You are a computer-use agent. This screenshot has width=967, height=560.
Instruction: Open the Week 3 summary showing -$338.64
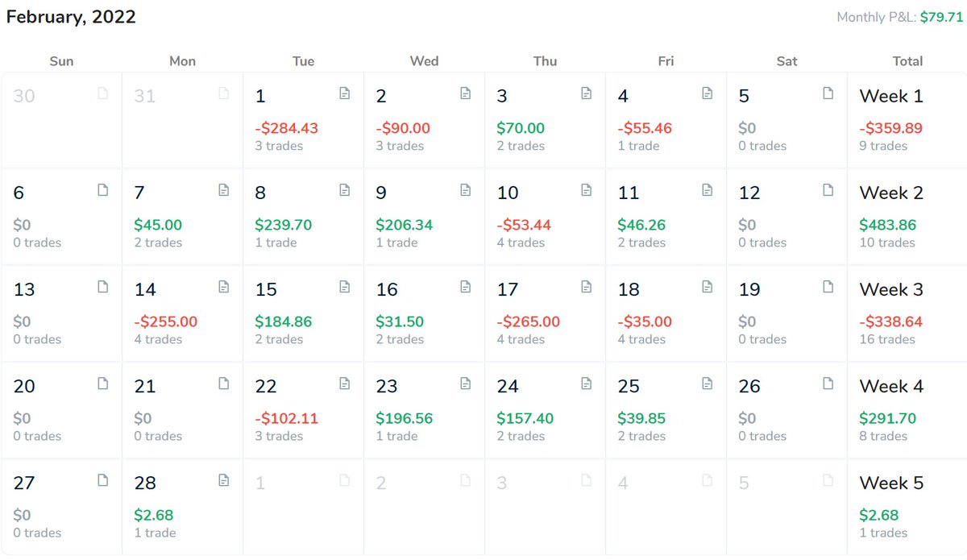907,313
